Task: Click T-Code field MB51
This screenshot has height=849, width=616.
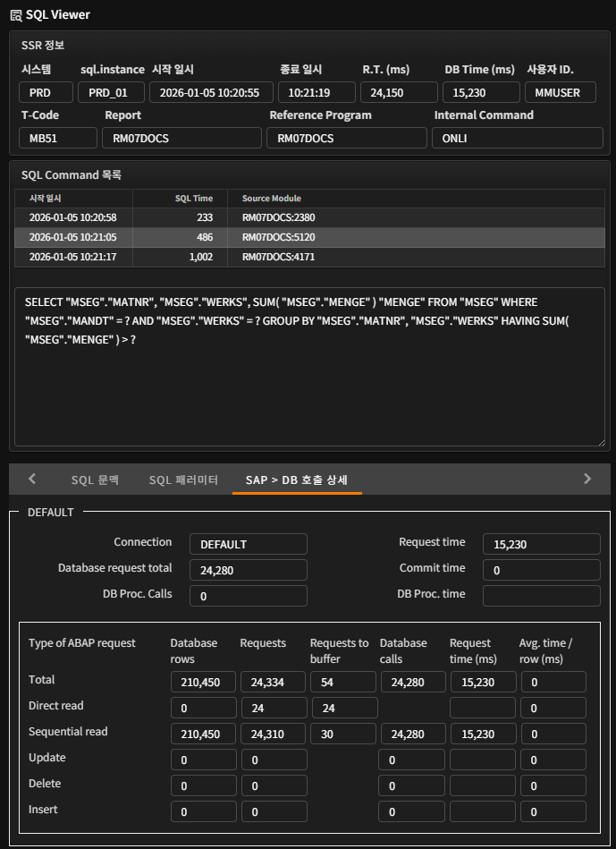Action: (58, 138)
